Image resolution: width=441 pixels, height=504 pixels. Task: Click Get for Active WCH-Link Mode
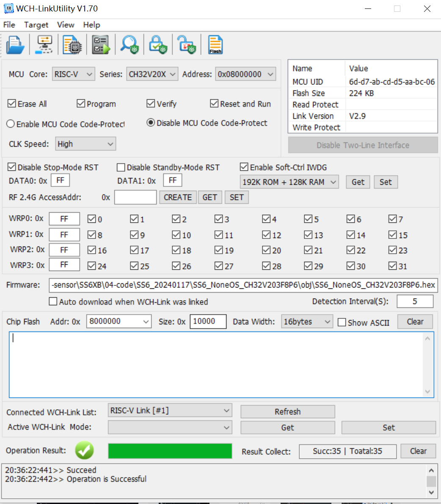(287, 427)
